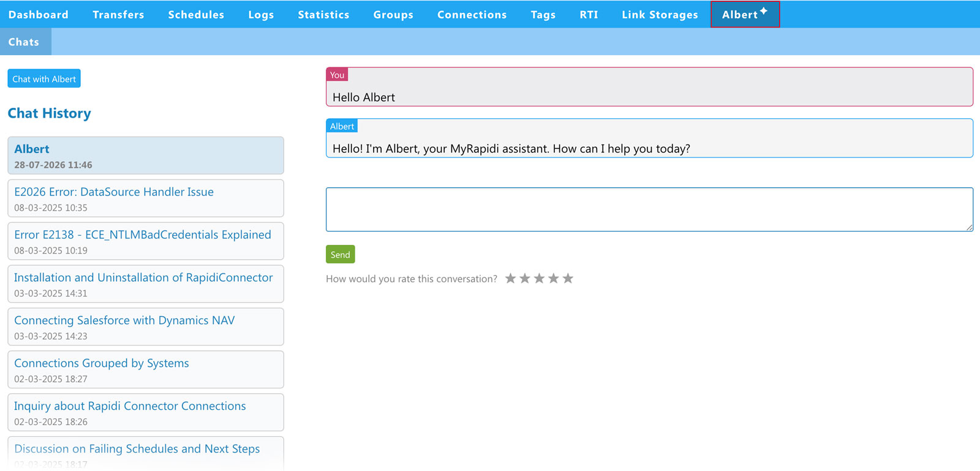Rate conversation three stars
Screen dimensions: 980x471
click(539, 279)
